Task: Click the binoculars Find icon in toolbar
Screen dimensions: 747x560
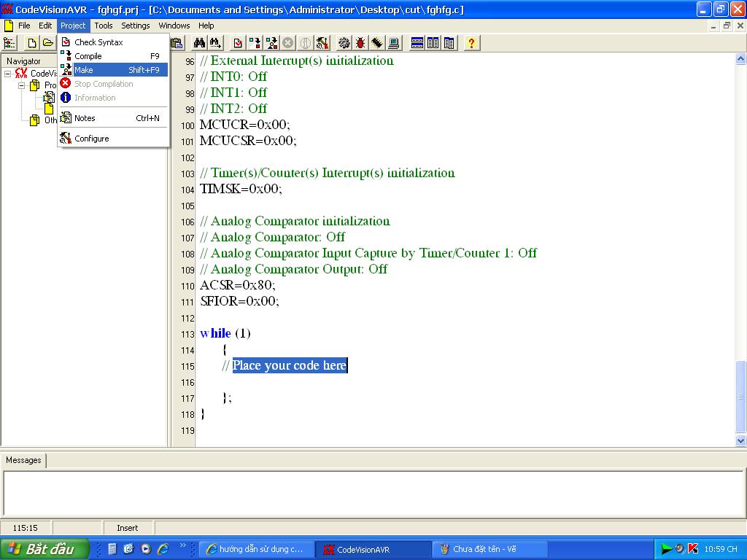Action: [198, 43]
